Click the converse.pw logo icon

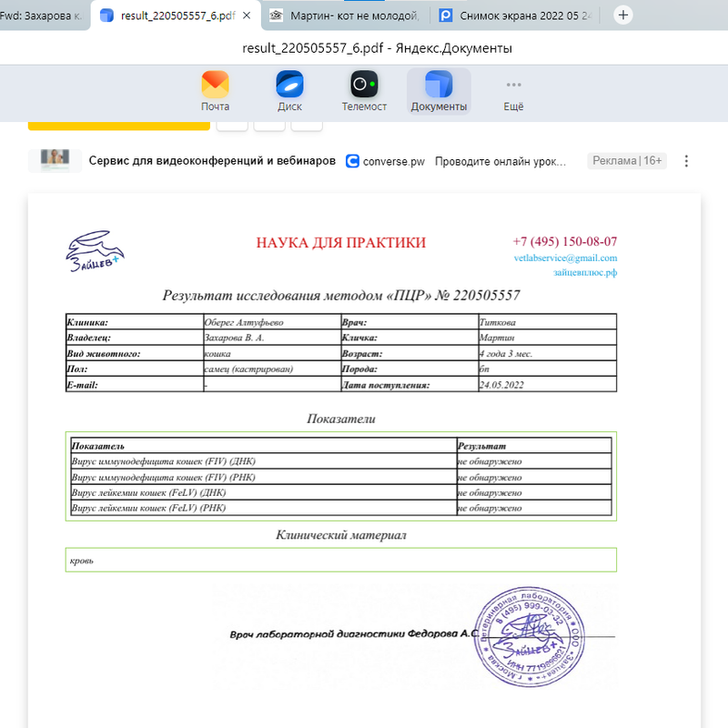pyautogui.click(x=352, y=161)
